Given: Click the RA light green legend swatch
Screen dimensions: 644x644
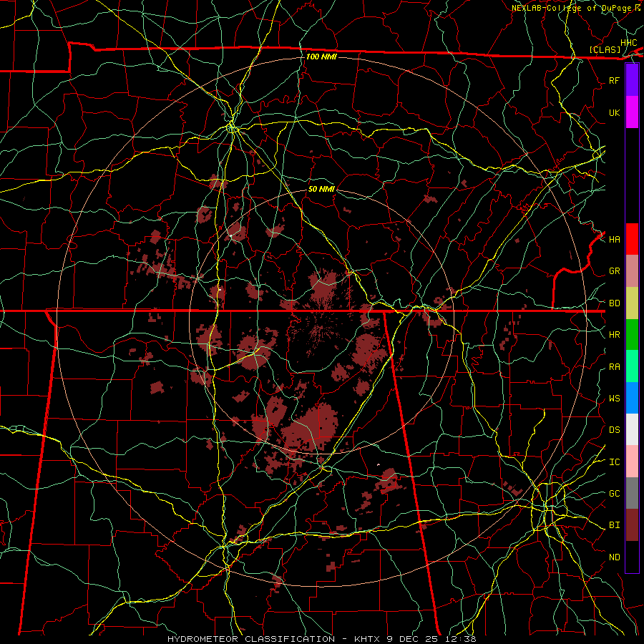Looking at the screenshot, I should 632,366.
